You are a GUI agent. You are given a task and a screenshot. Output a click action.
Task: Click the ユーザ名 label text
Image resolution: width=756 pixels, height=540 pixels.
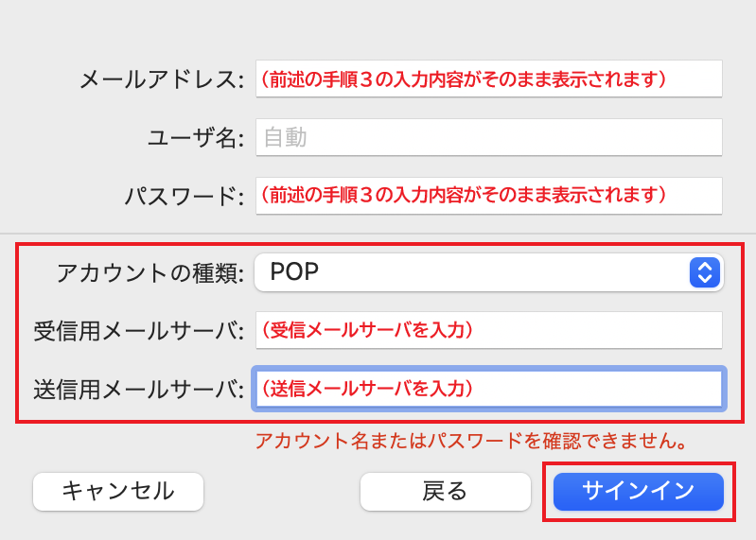(x=196, y=138)
